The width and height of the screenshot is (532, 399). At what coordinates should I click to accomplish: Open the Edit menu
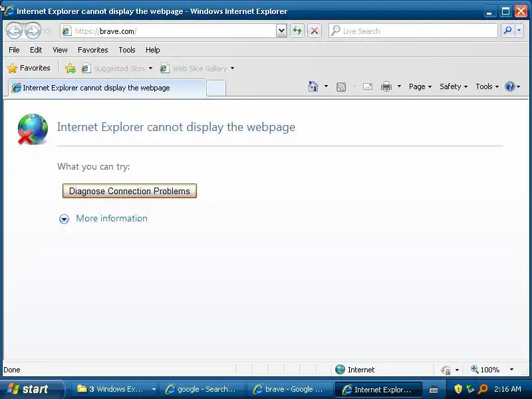coord(36,50)
